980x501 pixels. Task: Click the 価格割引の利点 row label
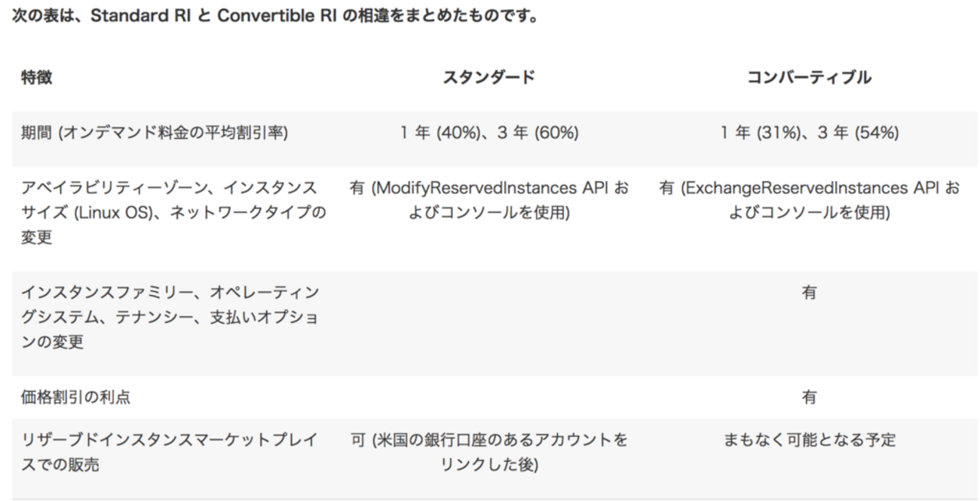[75, 398]
